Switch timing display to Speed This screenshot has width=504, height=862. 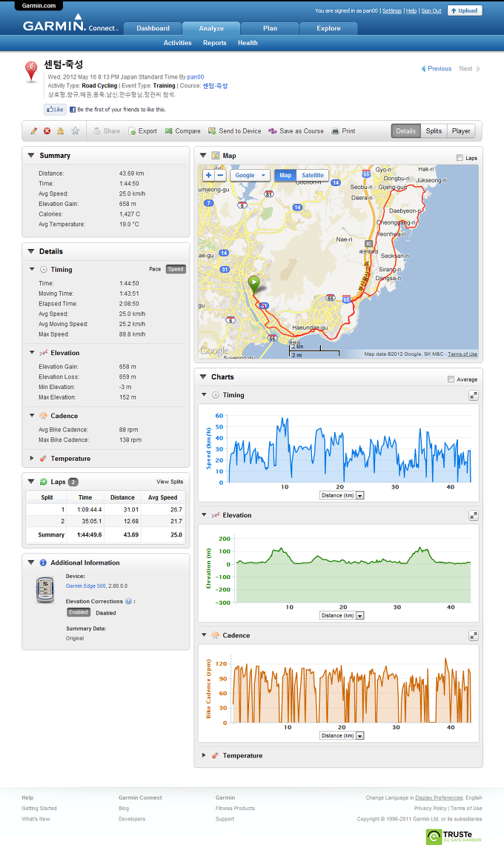(176, 269)
